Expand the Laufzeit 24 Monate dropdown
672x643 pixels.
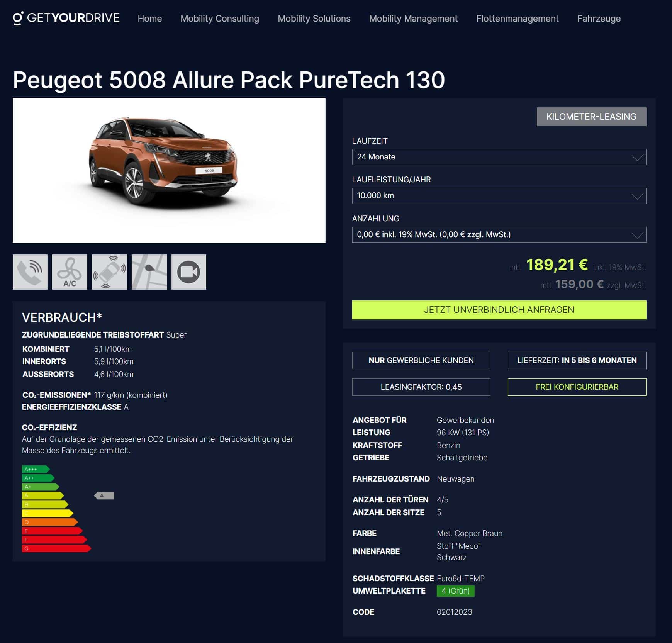click(x=499, y=157)
